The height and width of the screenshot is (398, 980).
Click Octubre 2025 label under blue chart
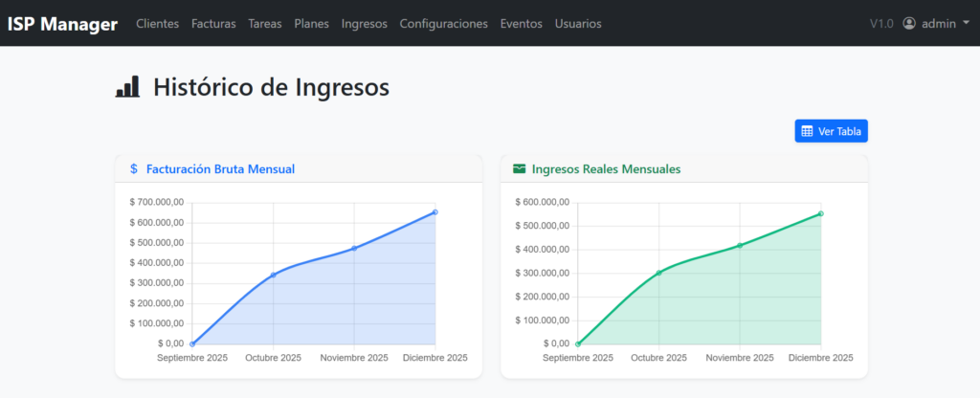[x=273, y=358]
